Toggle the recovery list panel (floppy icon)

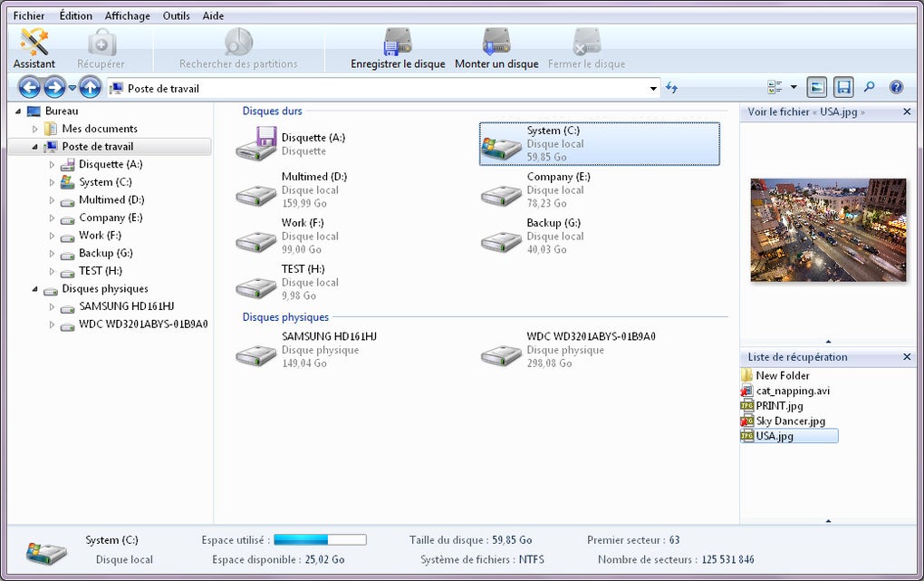(843, 87)
